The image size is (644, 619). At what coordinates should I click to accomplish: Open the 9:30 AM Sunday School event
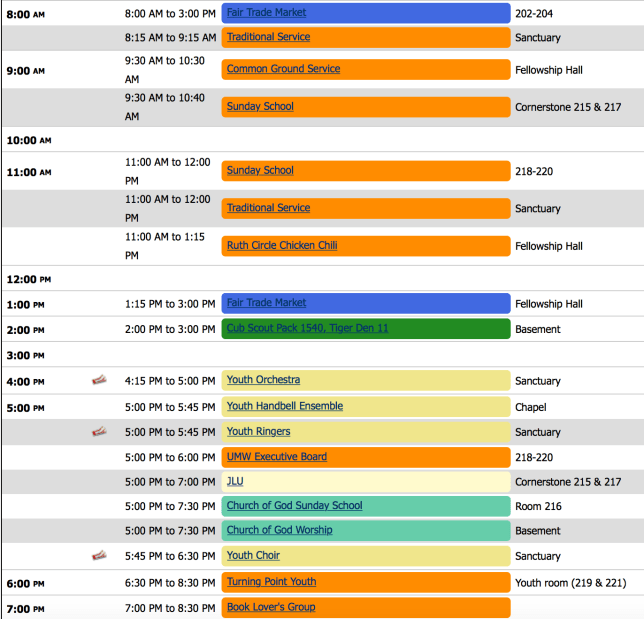[x=260, y=106]
